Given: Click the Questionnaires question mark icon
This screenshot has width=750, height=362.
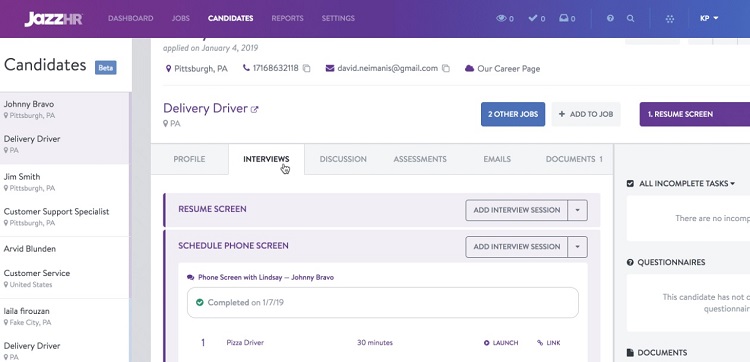Looking at the screenshot, I should tap(630, 263).
